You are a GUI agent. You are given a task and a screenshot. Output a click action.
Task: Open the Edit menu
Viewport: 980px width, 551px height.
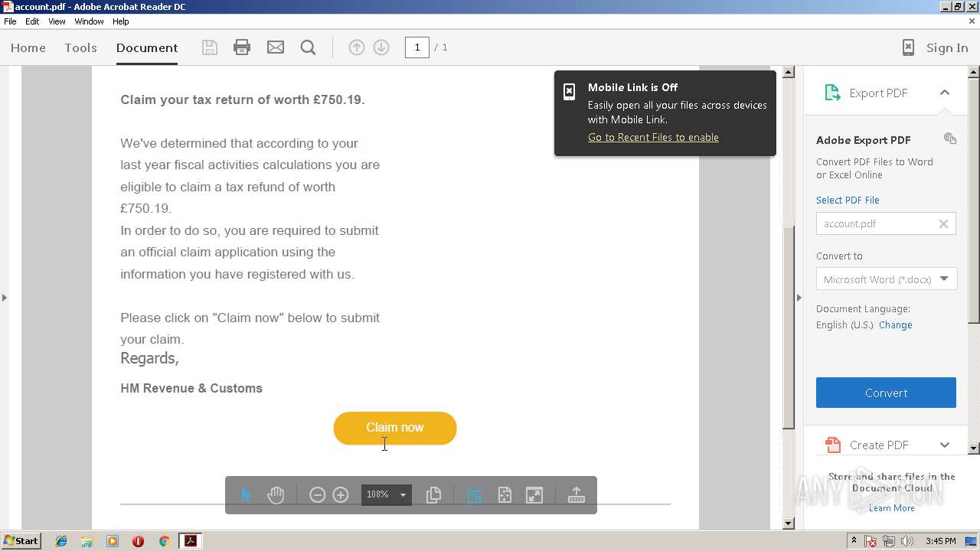tap(32, 21)
